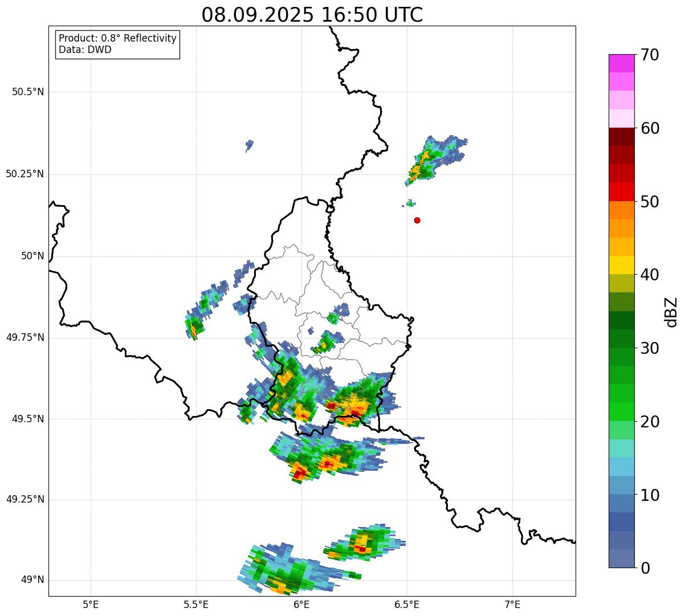Click the small isolated echo near 50.3°N 5.75°E
The height and width of the screenshot is (616, 685).
[249, 145]
